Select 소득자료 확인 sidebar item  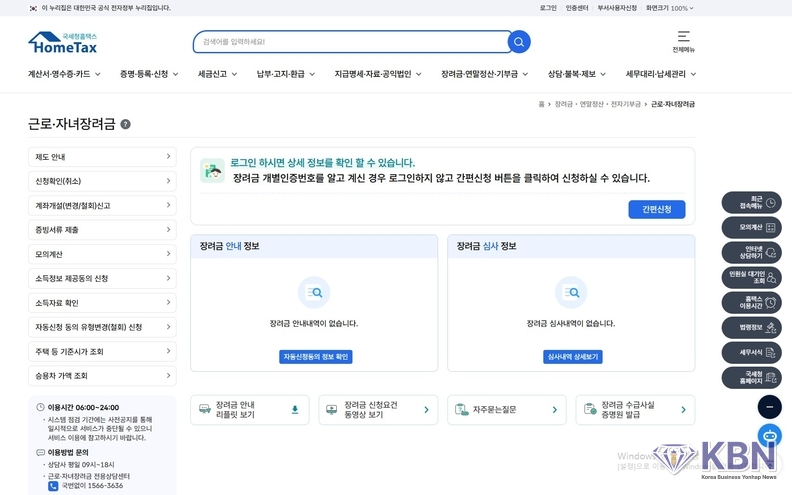[102, 303]
